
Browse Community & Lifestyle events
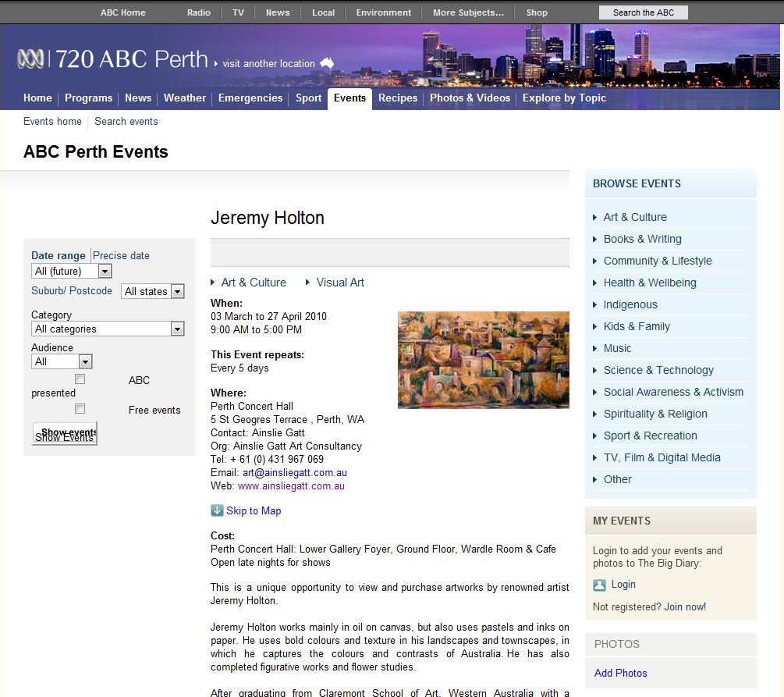(658, 261)
